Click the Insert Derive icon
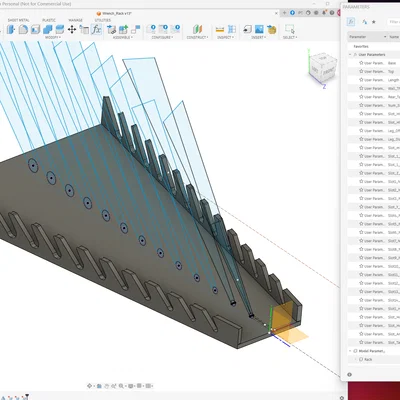The width and height of the screenshot is (400, 400). click(247, 29)
